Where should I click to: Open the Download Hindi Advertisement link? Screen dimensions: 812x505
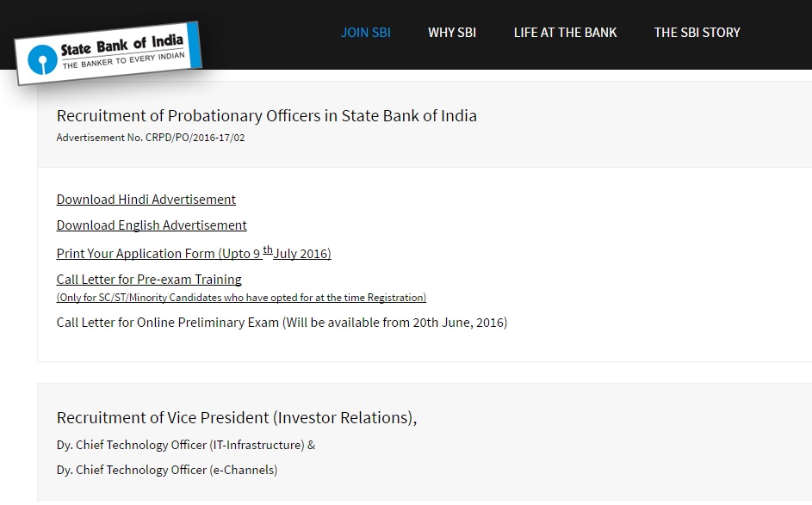(x=146, y=200)
